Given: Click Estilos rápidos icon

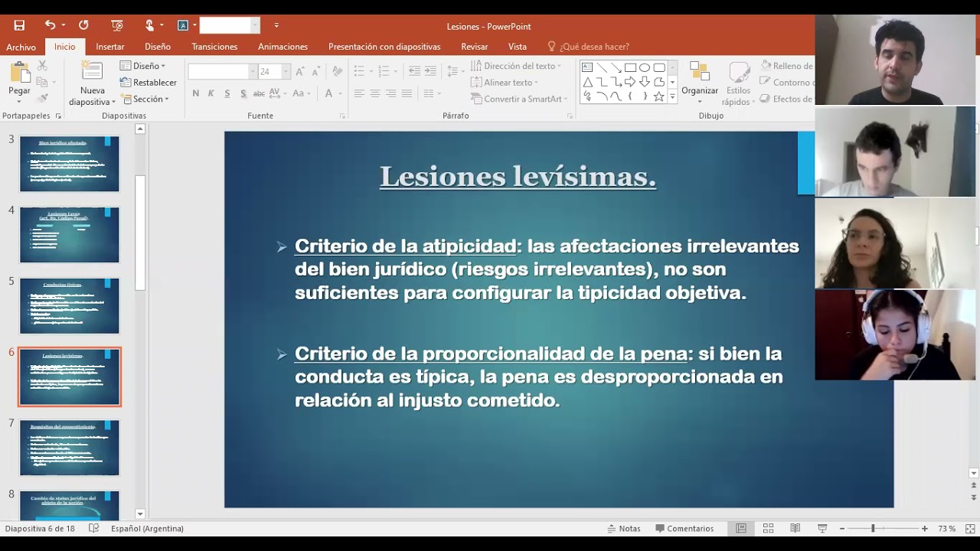Looking at the screenshot, I should 739,73.
